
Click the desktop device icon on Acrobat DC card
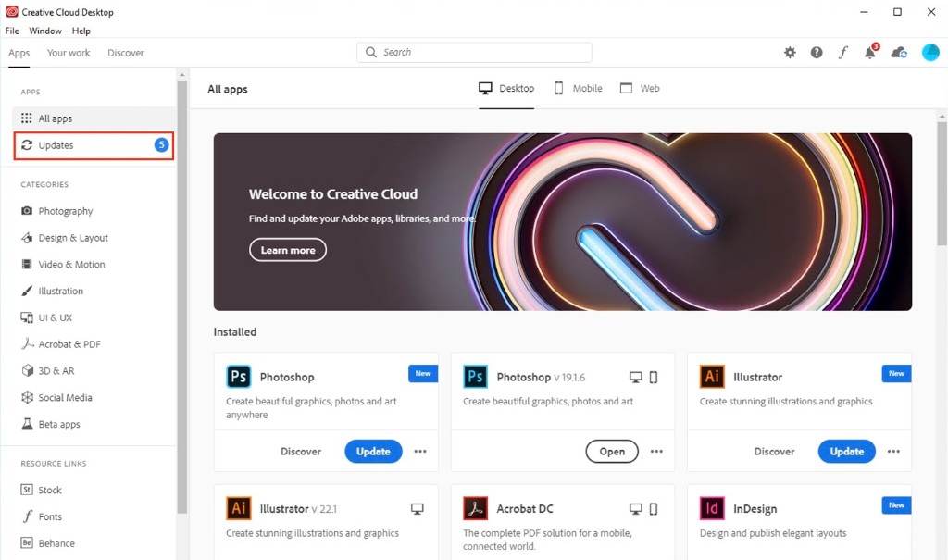coord(635,509)
